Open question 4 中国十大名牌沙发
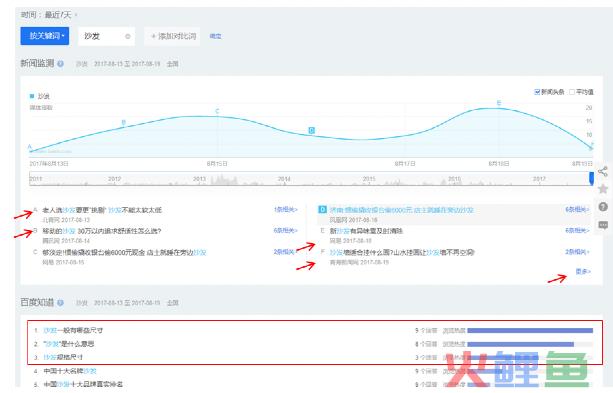613x393 pixels. 70,371
